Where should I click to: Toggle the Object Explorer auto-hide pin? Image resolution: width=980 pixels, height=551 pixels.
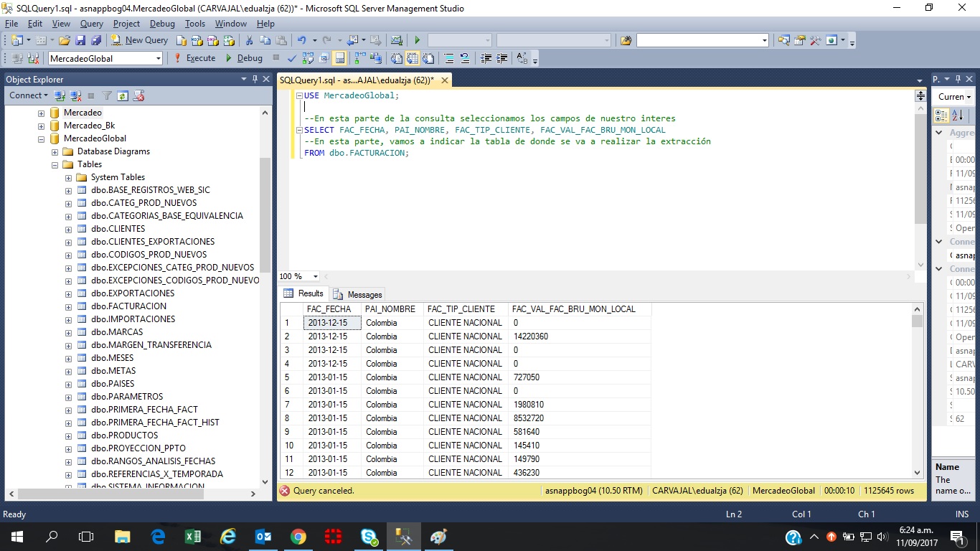(255, 79)
